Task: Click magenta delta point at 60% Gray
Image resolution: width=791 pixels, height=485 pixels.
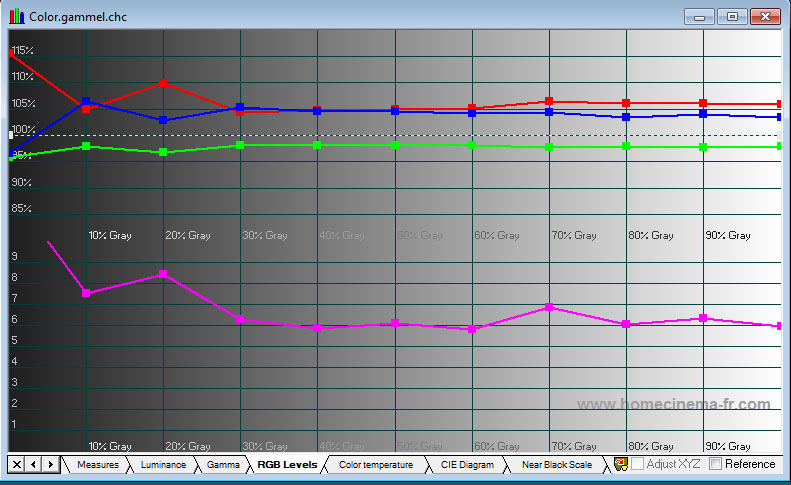Action: pos(472,329)
